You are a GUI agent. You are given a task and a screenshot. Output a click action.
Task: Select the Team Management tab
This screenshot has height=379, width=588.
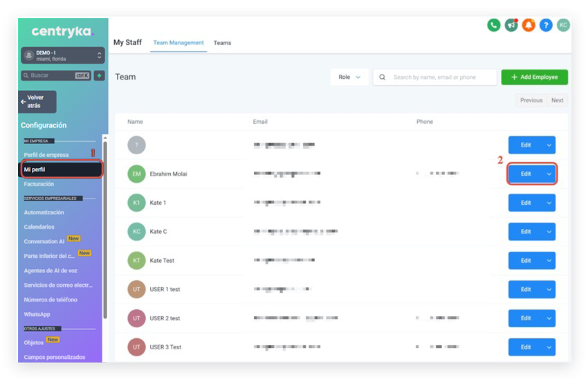(x=178, y=43)
